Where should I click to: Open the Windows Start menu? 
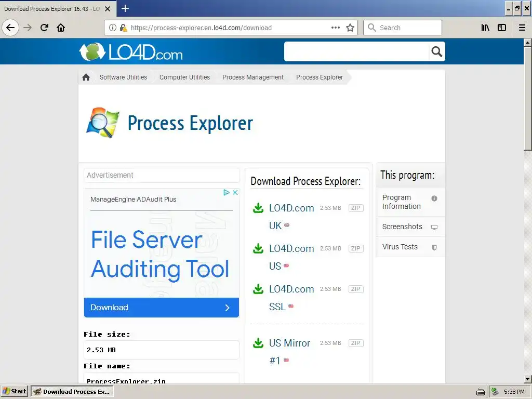click(15, 392)
